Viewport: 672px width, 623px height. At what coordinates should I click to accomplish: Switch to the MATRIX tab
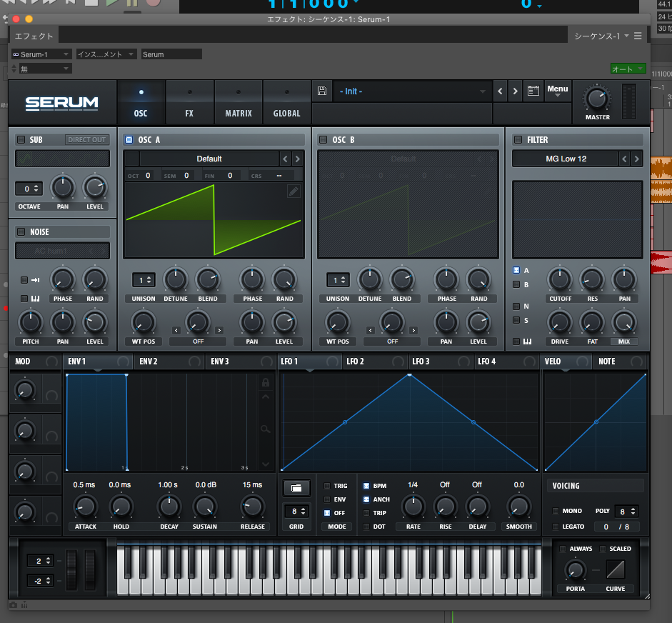(239, 102)
